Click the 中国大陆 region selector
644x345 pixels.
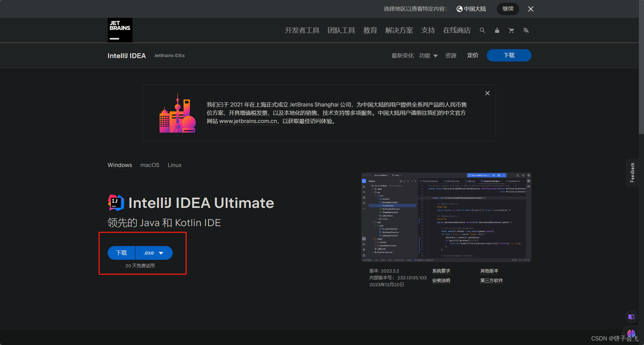[471, 9]
